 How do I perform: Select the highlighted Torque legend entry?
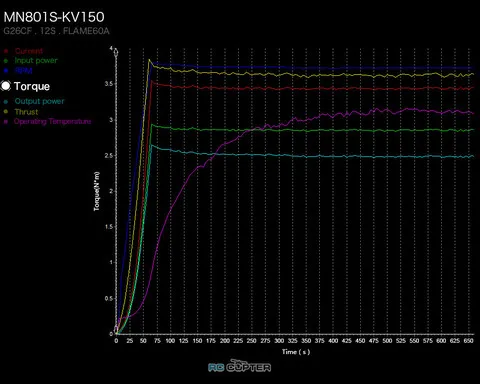32,86
